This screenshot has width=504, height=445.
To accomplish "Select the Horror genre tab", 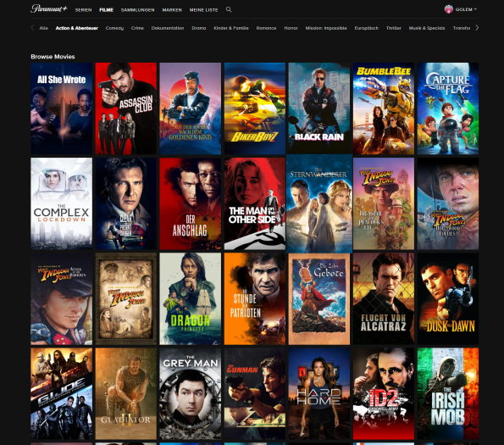I will (291, 28).
